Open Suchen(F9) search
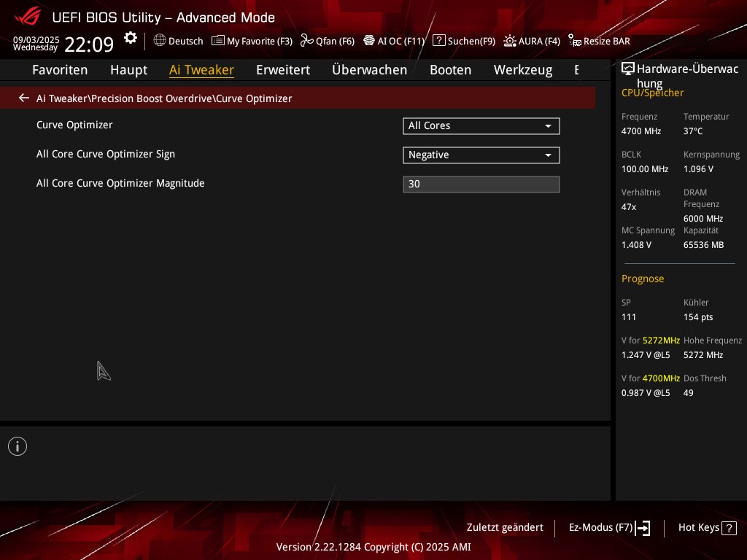747x560 pixels. pyautogui.click(x=464, y=41)
